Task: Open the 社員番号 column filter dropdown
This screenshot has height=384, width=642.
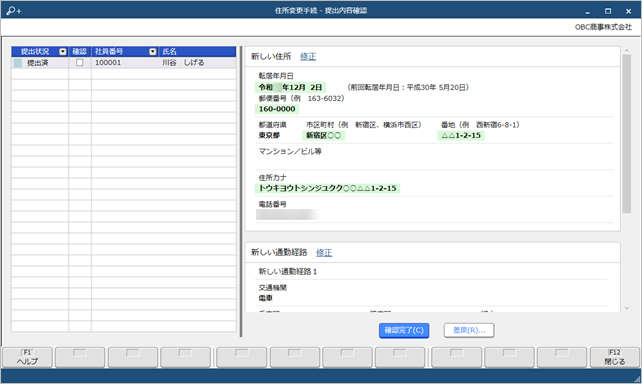Action: (x=153, y=52)
